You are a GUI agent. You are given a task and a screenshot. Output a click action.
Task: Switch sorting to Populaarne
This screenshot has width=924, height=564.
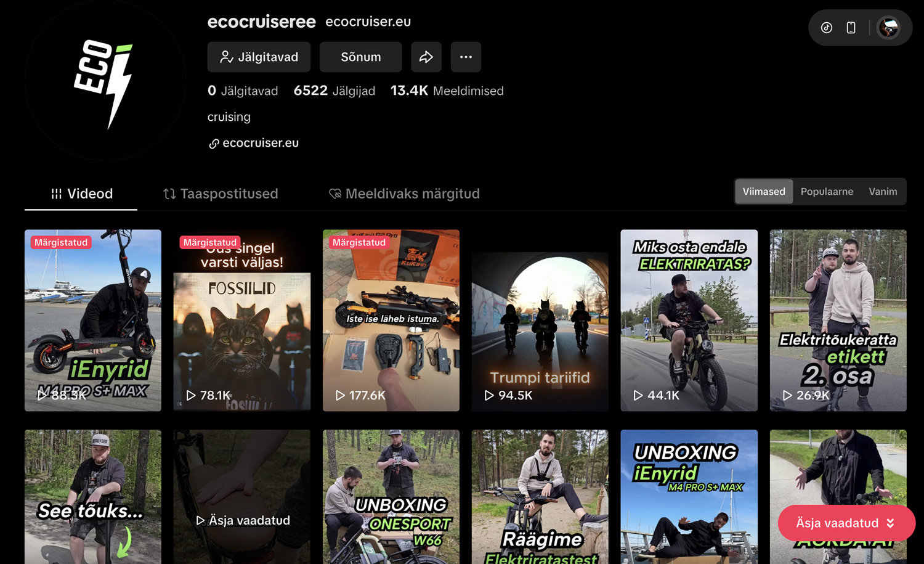(827, 192)
